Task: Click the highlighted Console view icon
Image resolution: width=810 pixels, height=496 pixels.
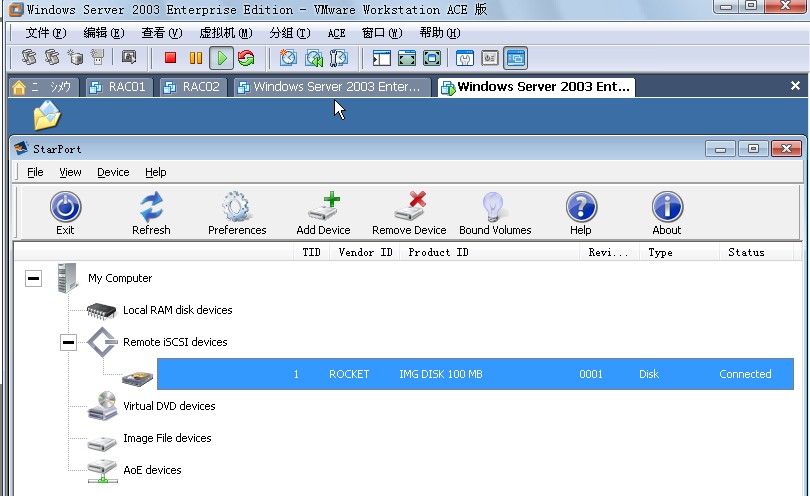Action: coord(516,58)
